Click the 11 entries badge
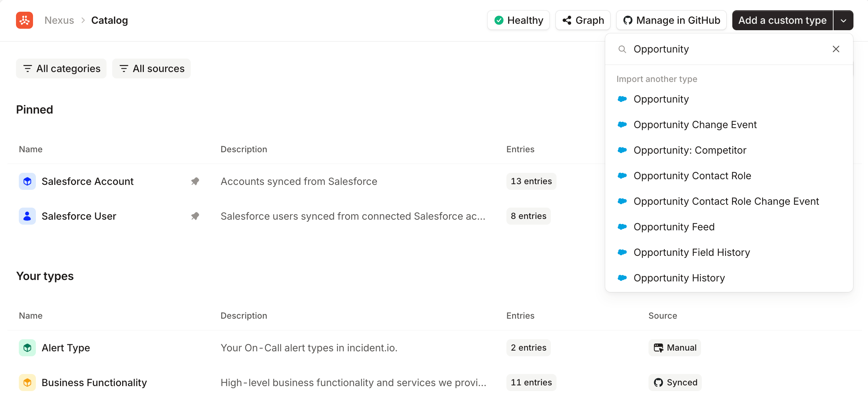Viewport: 868px width, 401px height. click(531, 383)
